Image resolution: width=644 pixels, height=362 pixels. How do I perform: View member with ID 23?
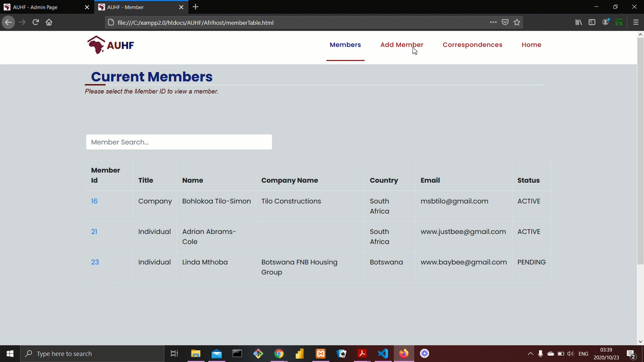[x=95, y=262]
